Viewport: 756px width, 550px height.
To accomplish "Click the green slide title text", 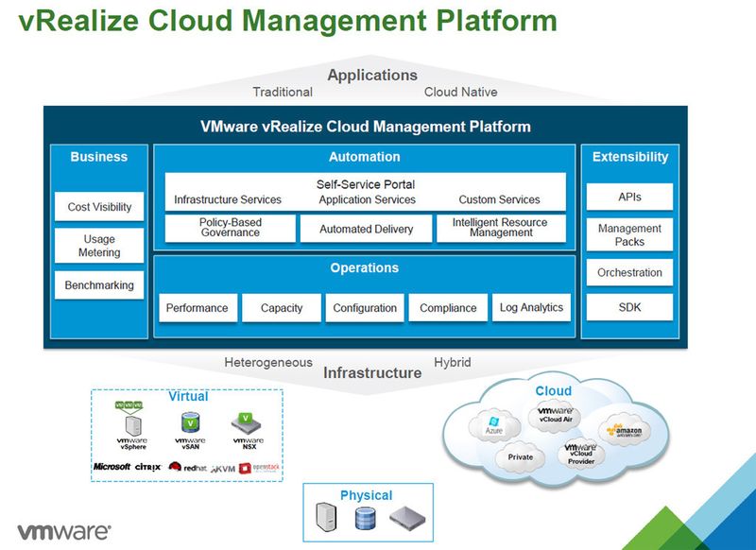I will pyautogui.click(x=288, y=21).
